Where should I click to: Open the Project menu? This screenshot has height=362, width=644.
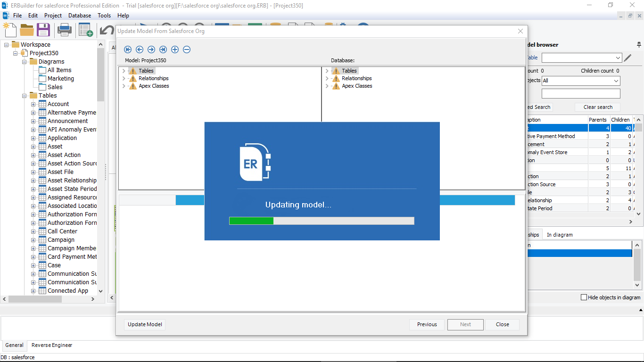click(53, 16)
